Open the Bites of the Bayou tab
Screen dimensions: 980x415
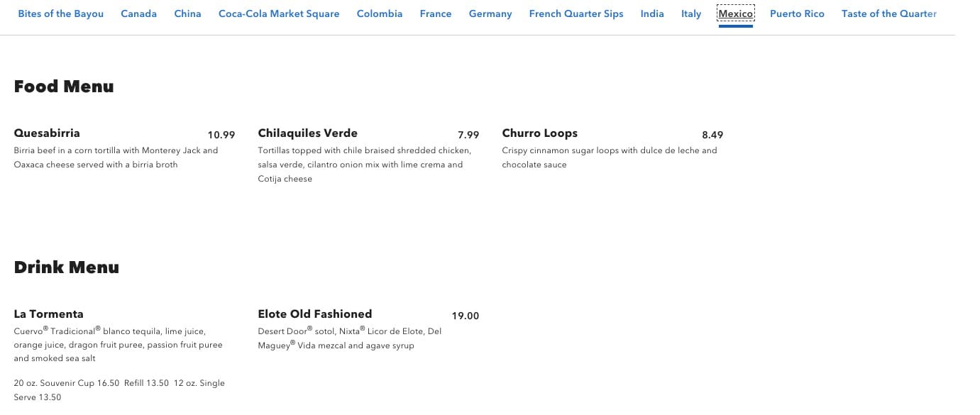point(60,14)
